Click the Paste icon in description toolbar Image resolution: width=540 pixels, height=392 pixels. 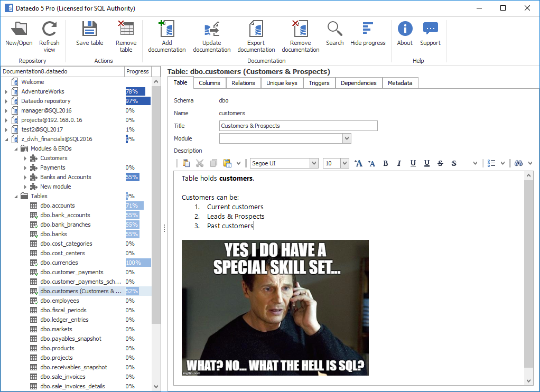tap(186, 163)
